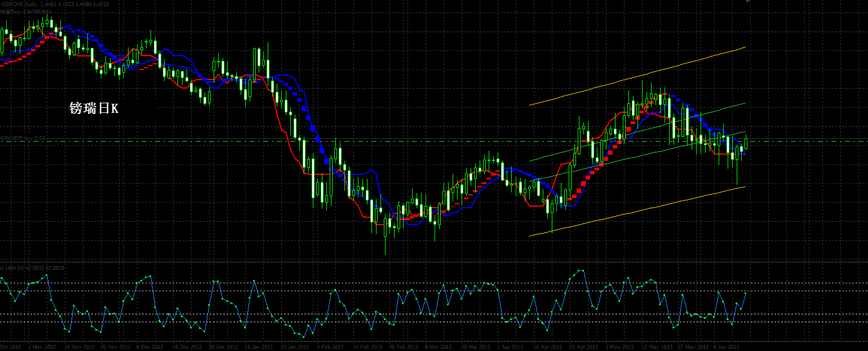Click the '1 Apr 2013' date label

511,347
